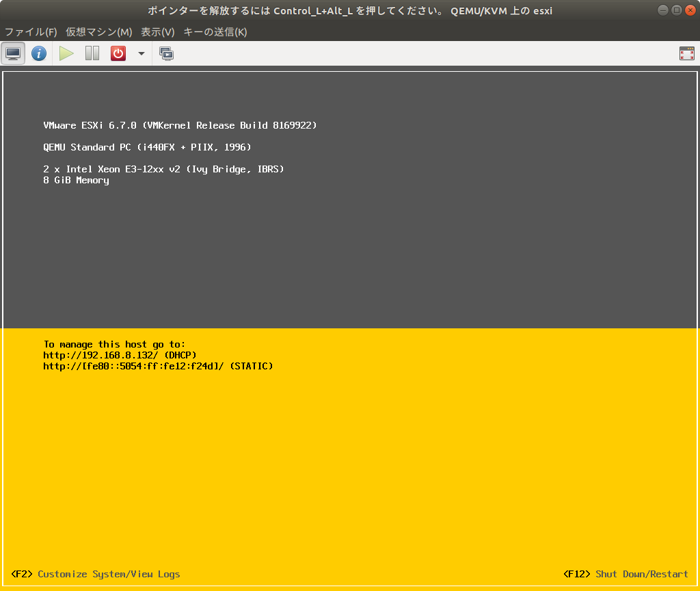700x591 pixels.
Task: Click the IPv6 fe80 STATIC address line
Action: click(x=158, y=367)
